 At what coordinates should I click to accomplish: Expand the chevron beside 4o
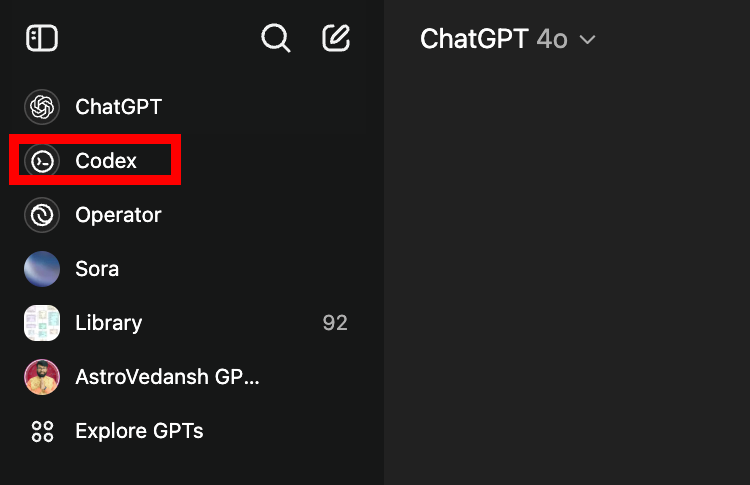coord(588,40)
